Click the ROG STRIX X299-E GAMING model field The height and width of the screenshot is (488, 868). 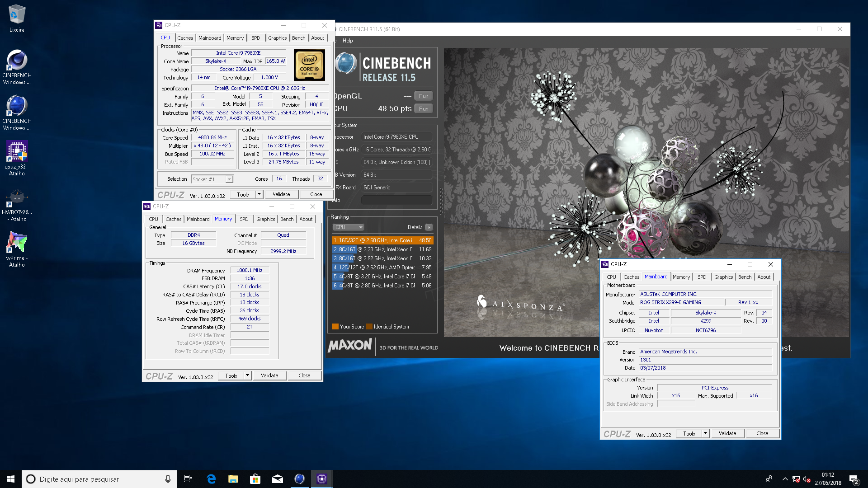point(681,302)
